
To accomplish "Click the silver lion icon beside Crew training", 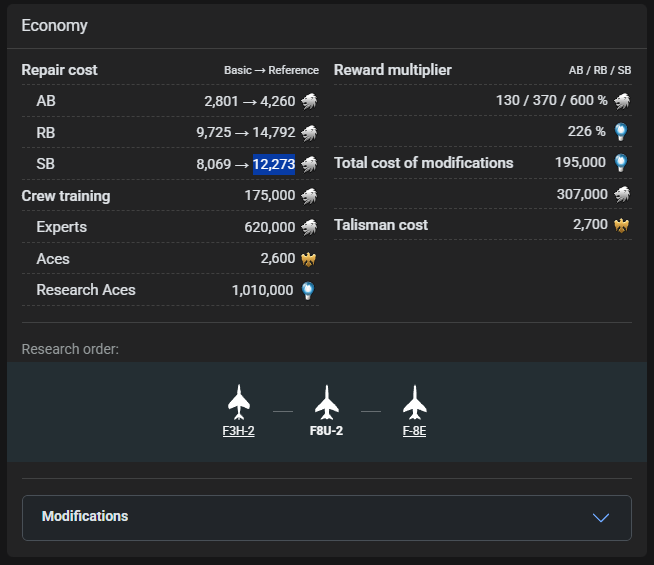I will 310,196.
